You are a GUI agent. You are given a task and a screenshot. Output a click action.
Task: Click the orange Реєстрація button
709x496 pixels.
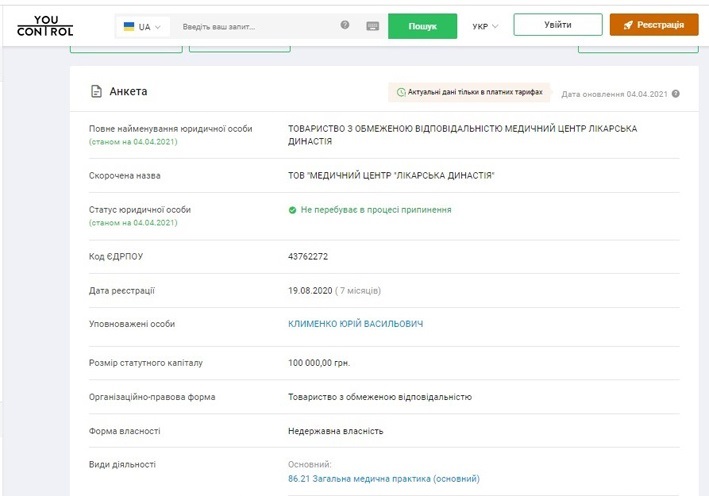(654, 24)
